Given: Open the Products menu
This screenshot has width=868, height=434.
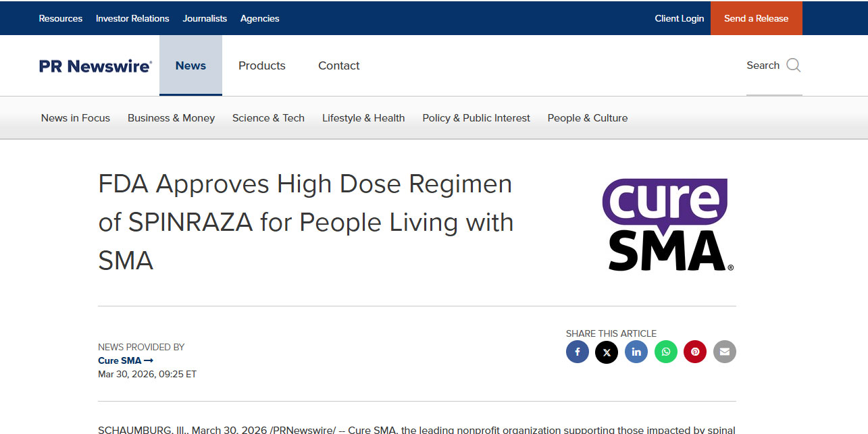Looking at the screenshot, I should [x=262, y=65].
